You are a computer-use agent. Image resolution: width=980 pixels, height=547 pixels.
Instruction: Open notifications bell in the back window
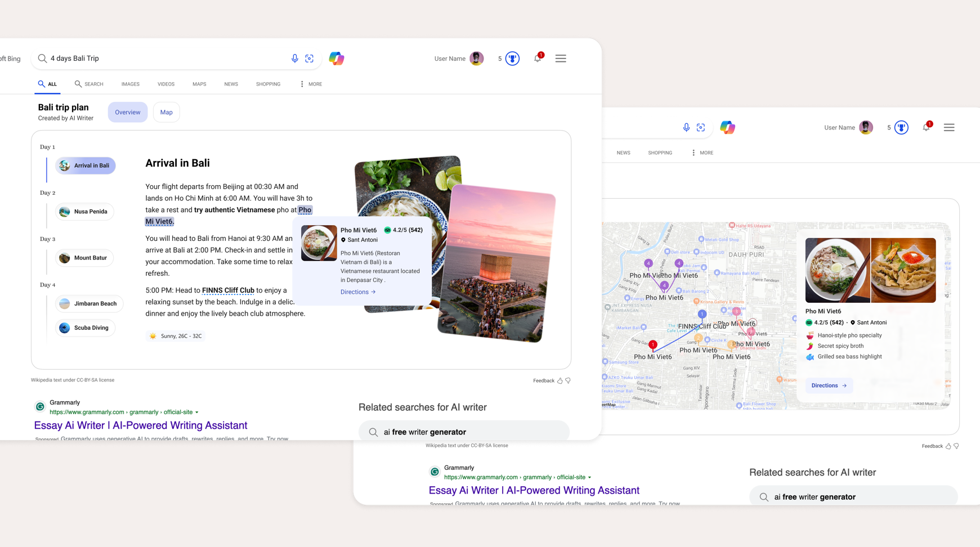point(927,127)
